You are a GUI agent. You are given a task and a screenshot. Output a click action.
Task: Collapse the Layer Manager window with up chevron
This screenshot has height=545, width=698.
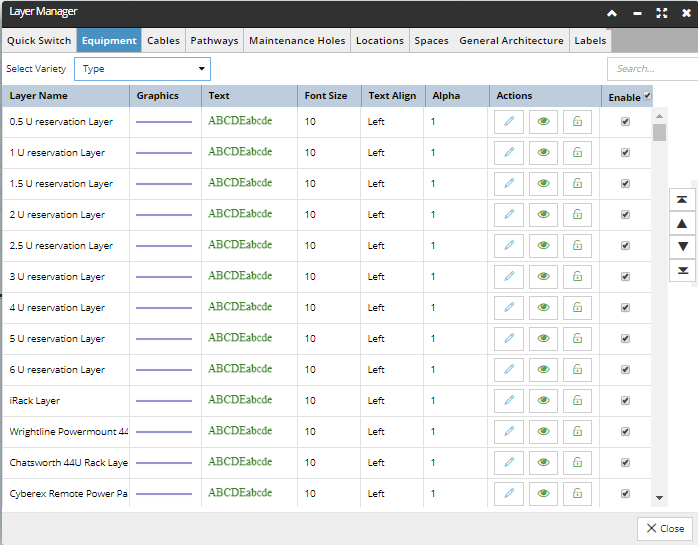click(612, 13)
